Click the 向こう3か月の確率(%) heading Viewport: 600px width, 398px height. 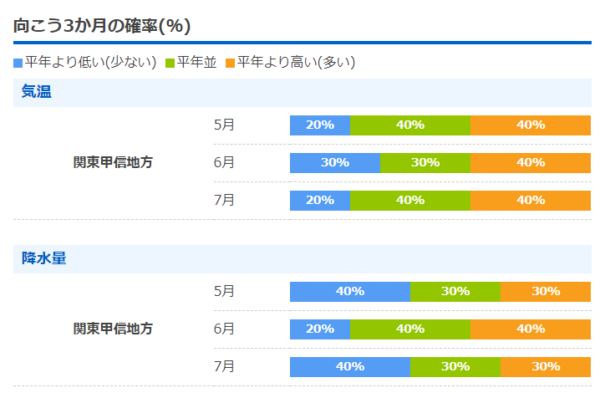[x=102, y=26]
